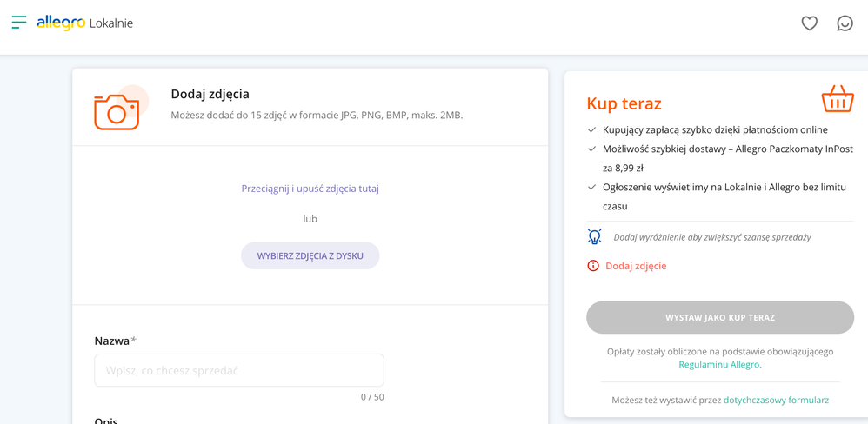Click Wystaw jako Kup Teraz button
The height and width of the screenshot is (424, 868).
pos(720,317)
